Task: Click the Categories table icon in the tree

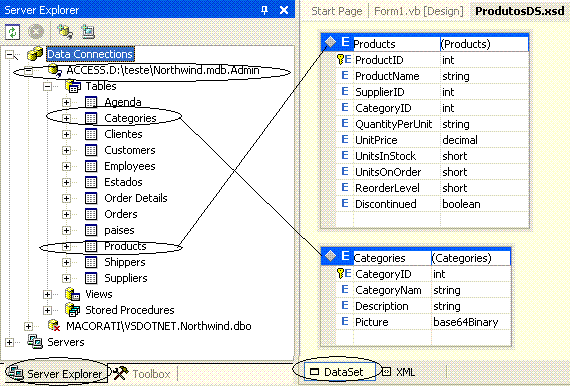Action: (91, 118)
